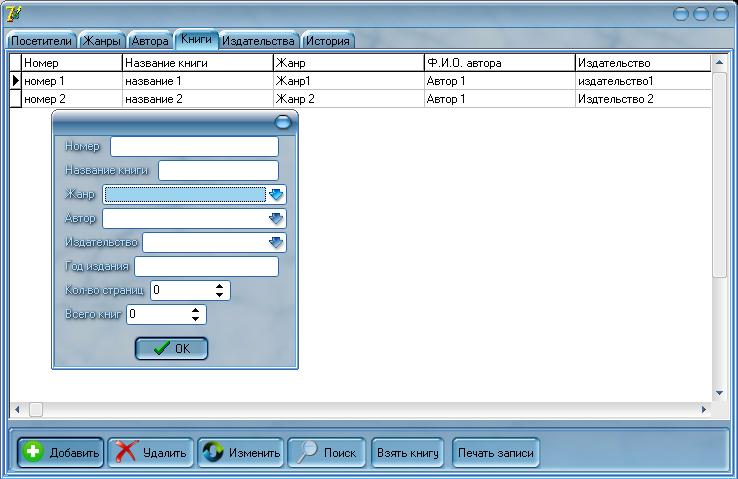Screen dimensions: 738x479
Task: Click the red X Удалить icon
Action: 125,453
